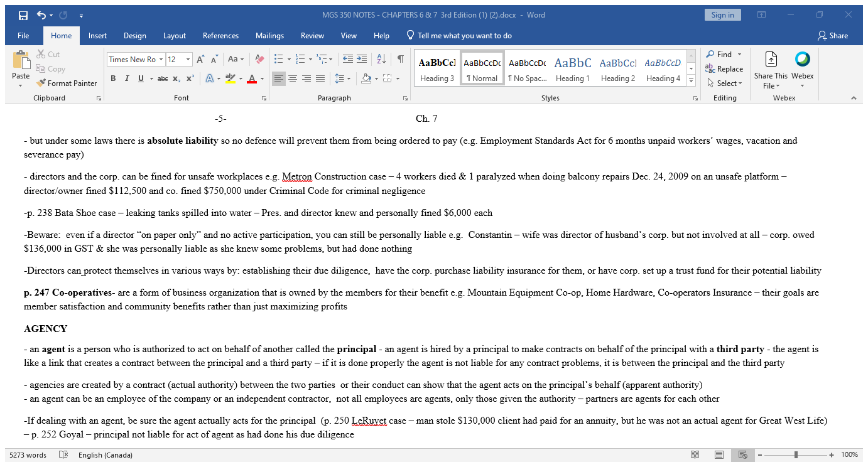Open the References tab
This screenshot has width=868, height=467.
(220, 36)
